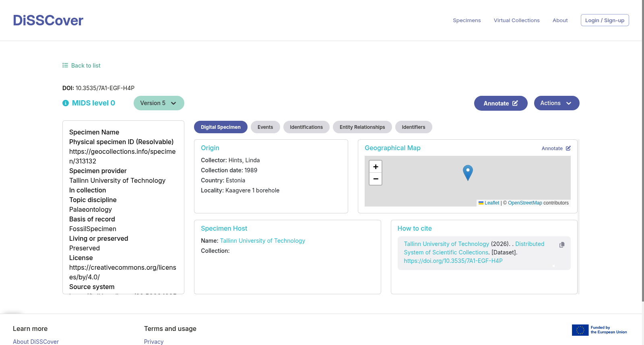The height and width of the screenshot is (345, 644).
Task: Click the Geographical Map annotate edit icon
Action: [568, 148]
